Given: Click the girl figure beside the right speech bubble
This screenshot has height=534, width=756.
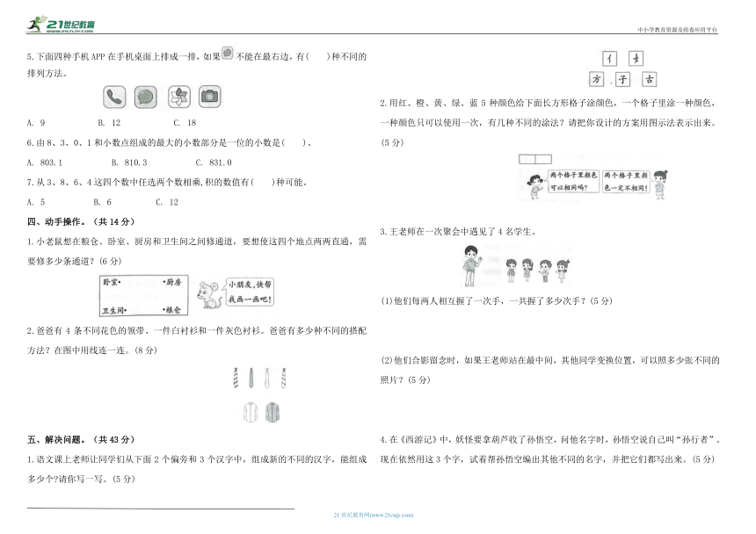Looking at the screenshot, I should tap(660, 184).
